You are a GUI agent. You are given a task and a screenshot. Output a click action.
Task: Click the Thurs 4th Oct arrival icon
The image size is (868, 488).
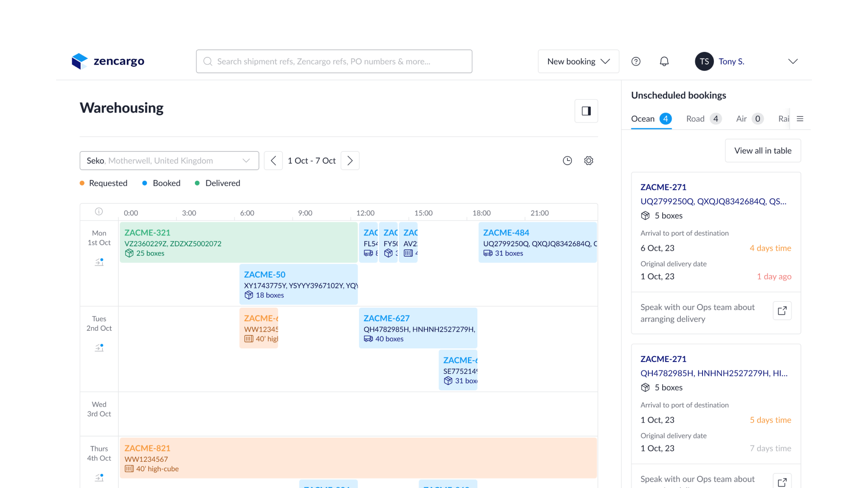click(99, 477)
